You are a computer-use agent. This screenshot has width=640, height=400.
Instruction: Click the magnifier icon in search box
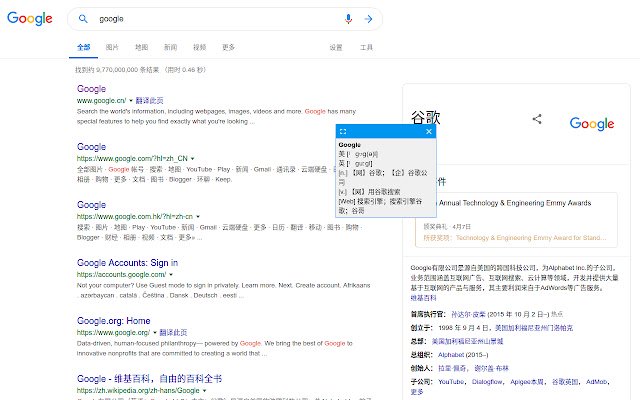coord(83,19)
